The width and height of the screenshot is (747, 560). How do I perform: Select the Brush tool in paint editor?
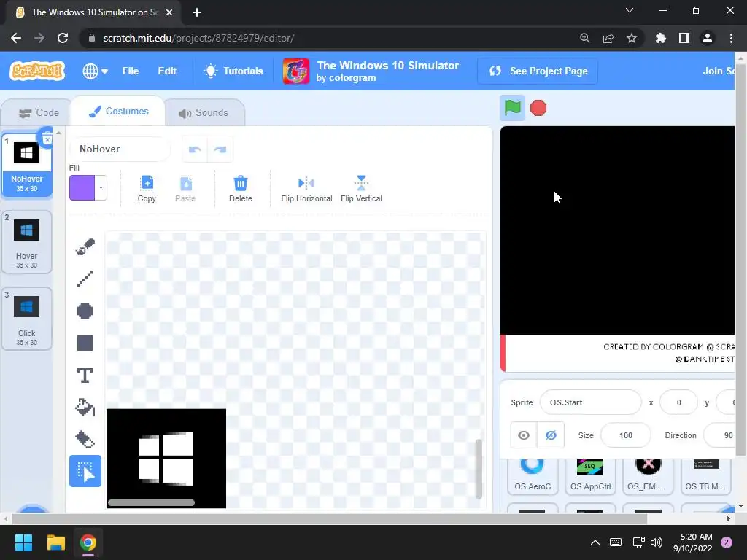85,246
